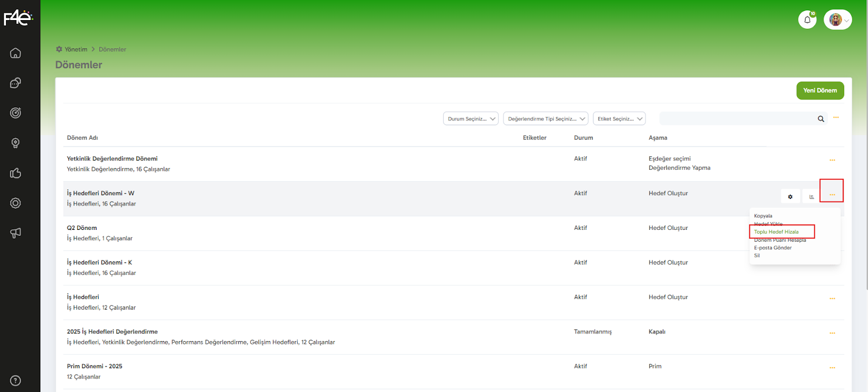This screenshot has width=868, height=392.
Task: Open the notifications bell
Action: click(807, 20)
